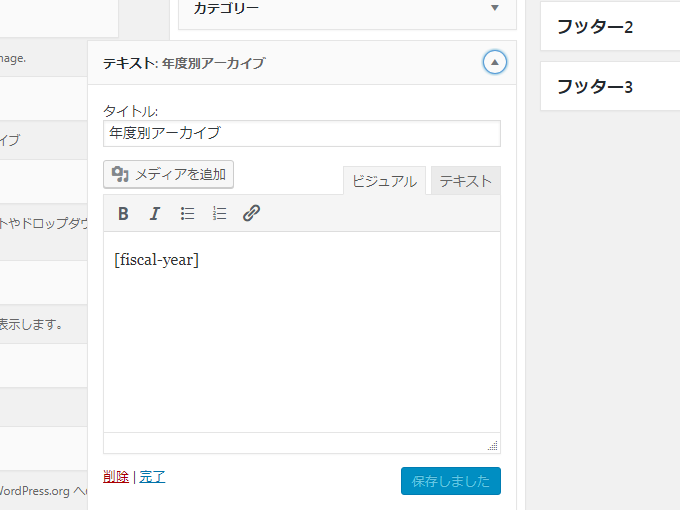Click the タイトル input field

point(301,133)
